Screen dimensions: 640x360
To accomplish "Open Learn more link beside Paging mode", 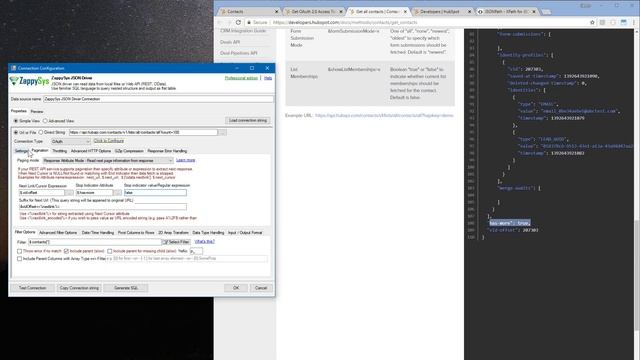I will 185,160.
